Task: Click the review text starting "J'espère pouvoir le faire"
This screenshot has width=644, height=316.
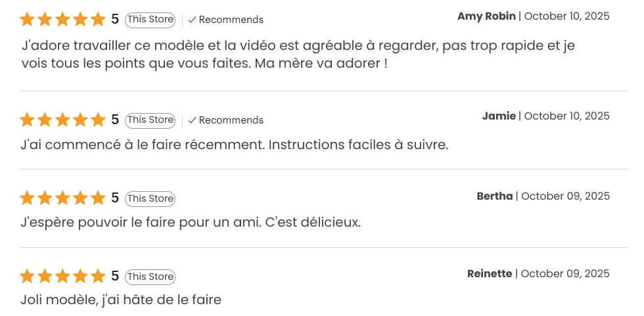Action: tap(191, 222)
